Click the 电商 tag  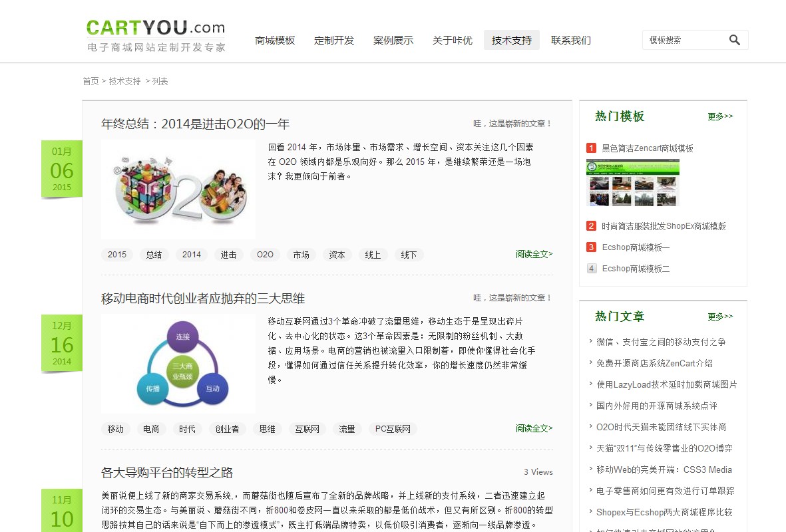click(151, 429)
